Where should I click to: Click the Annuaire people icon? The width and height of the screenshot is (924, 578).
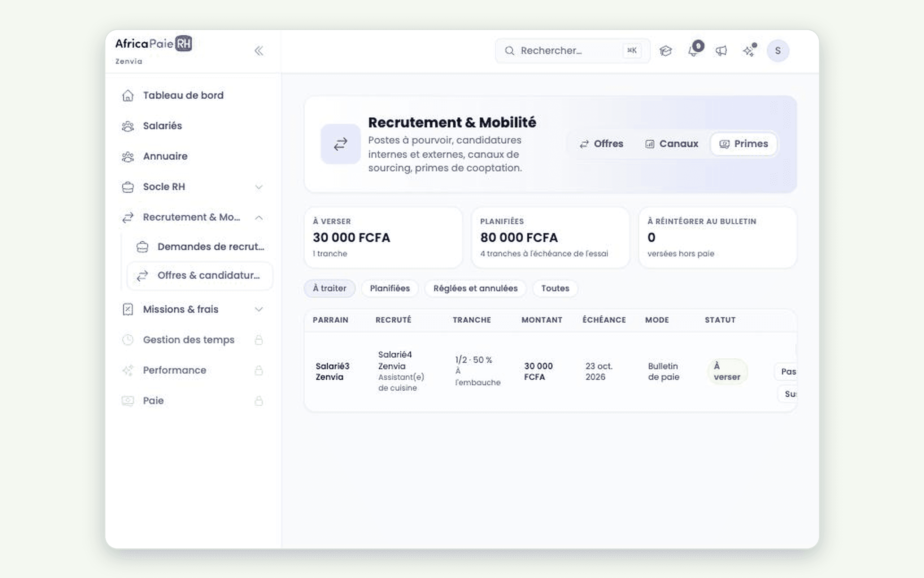coord(128,157)
